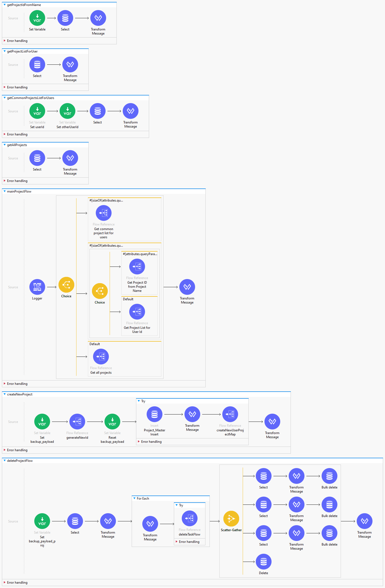Collapse the getProjectIdFromName flow
Viewport: 385px width, 588px height.
[x=5, y=5]
